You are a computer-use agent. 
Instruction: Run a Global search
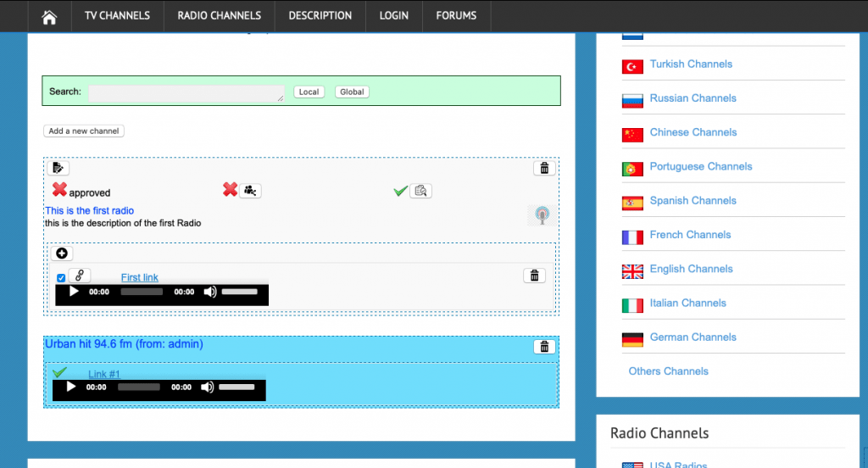[352, 92]
